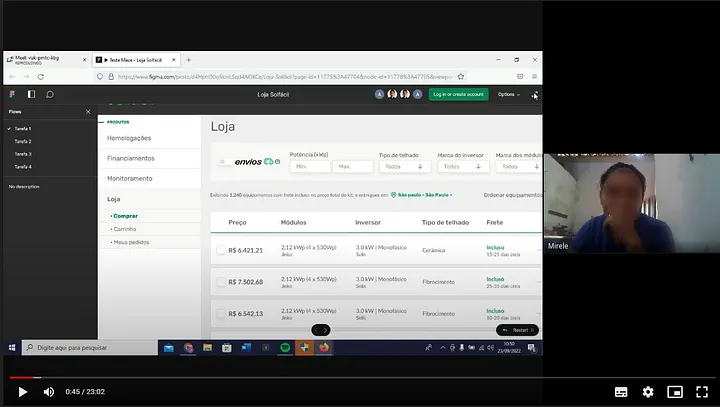Viewport: 720px width, 407px height.
Task: Toggle the Figma sidebar panel icon
Action: (31, 94)
